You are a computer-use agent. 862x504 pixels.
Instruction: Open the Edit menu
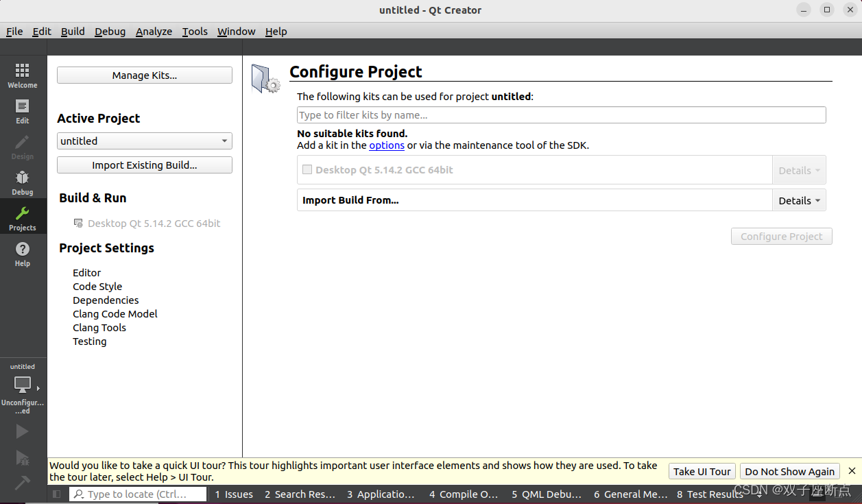click(42, 32)
